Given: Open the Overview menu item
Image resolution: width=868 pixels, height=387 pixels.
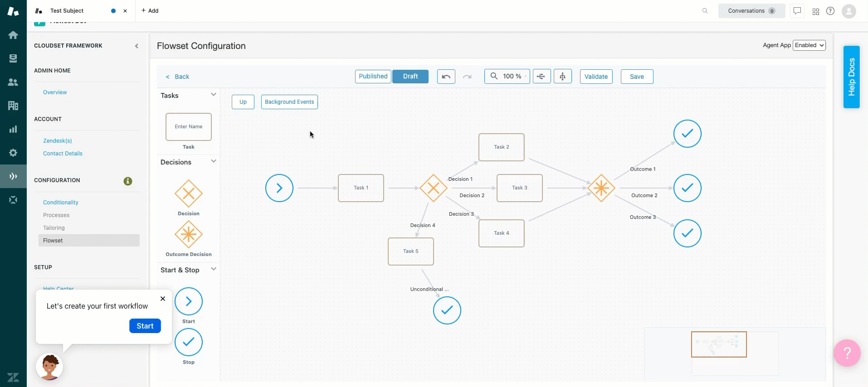Looking at the screenshot, I should click(55, 92).
